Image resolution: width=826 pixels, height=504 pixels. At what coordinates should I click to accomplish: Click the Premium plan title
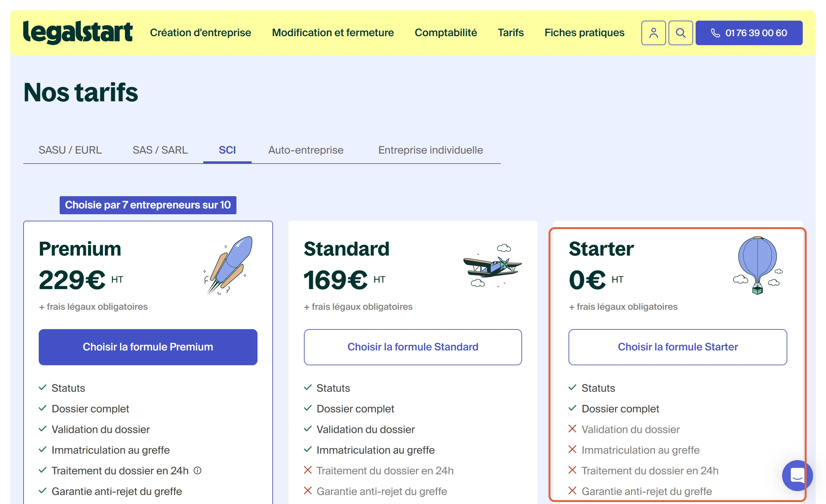[80, 249]
